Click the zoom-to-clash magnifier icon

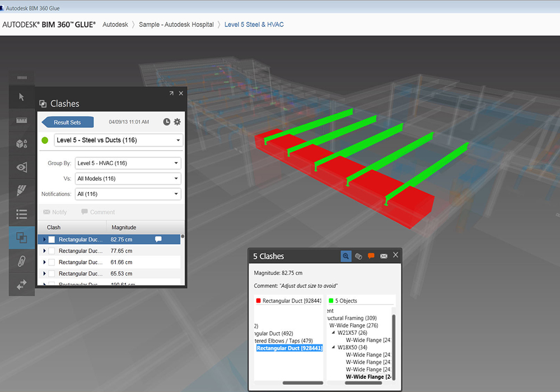point(346,256)
